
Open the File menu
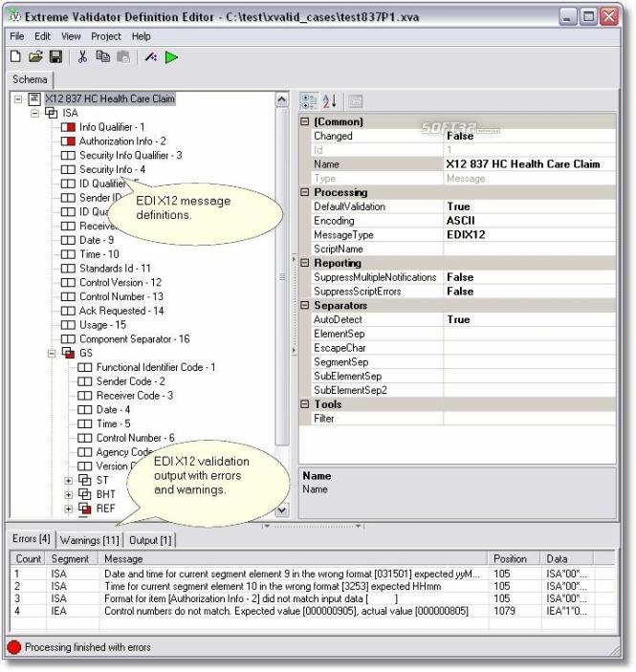pos(17,36)
